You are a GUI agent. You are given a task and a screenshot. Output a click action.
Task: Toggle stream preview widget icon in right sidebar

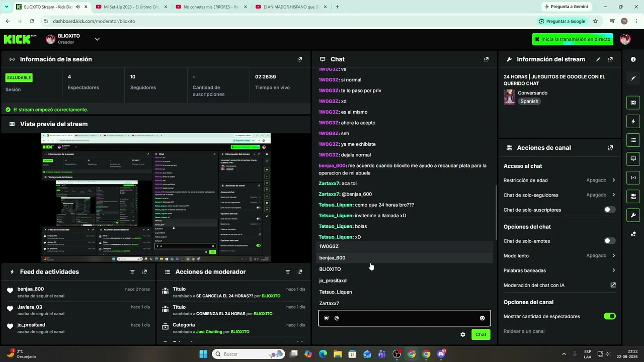[633, 103]
